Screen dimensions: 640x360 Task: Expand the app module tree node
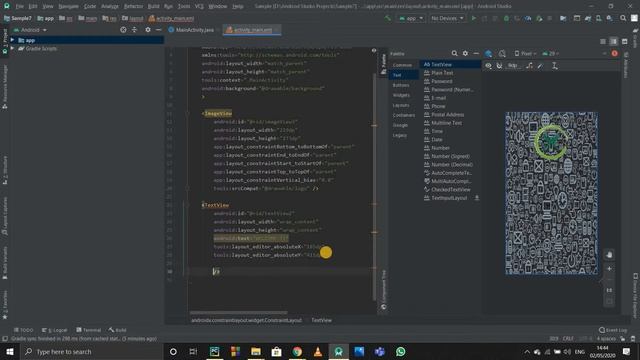12,40
